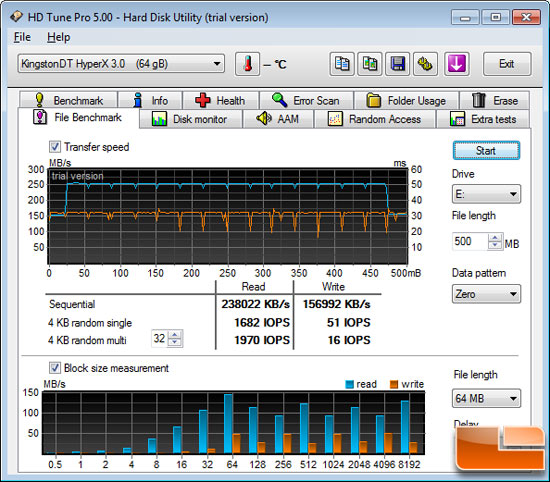
Task: Increase the 4 KB random multi value
Action: (x=175, y=334)
